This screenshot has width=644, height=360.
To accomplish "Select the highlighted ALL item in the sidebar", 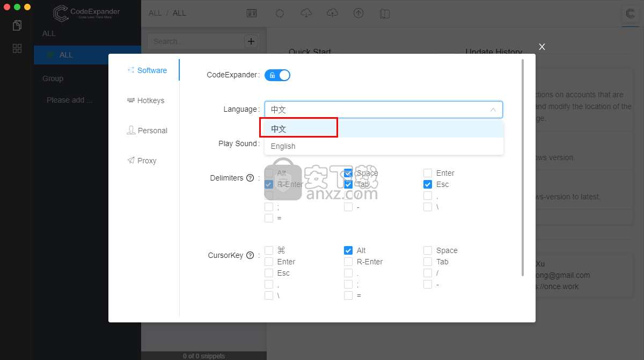I will pos(87,55).
